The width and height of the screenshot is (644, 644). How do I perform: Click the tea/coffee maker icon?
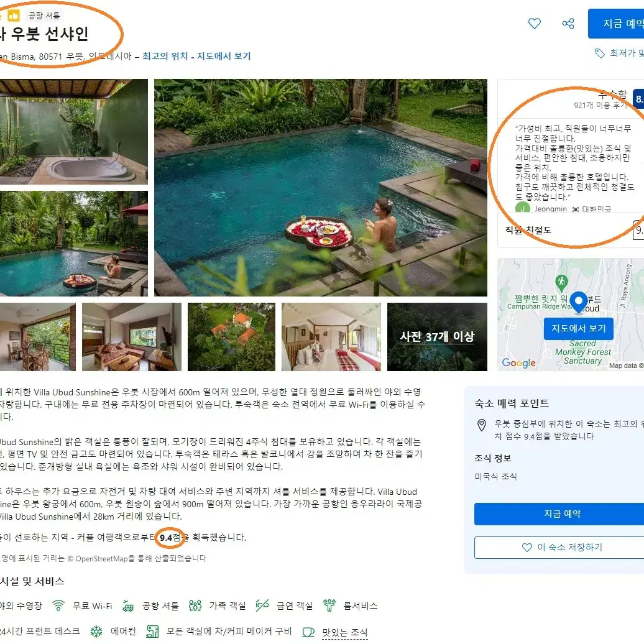click(152, 632)
